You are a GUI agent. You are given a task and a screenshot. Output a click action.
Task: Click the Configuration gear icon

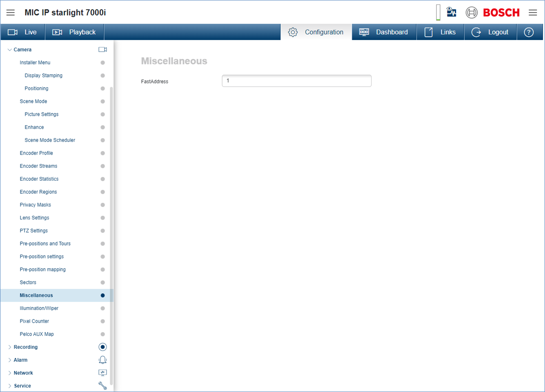pos(293,32)
